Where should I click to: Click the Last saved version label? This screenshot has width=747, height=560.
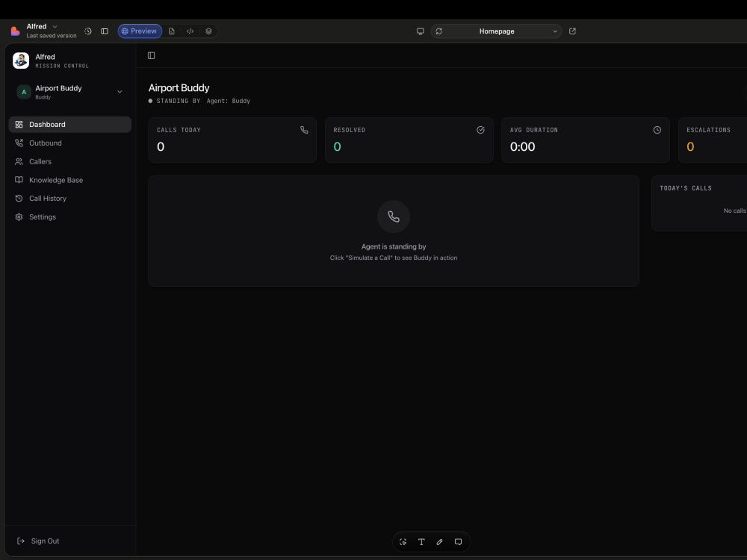52,36
